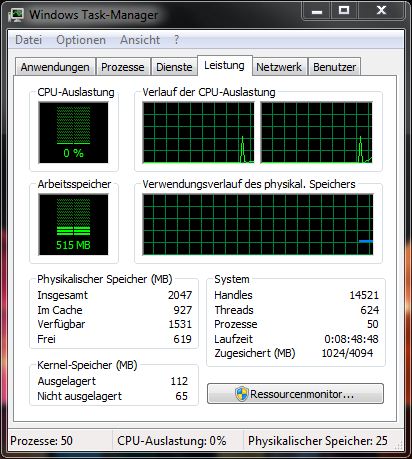Click the physical memory usage history graph

[258, 225]
